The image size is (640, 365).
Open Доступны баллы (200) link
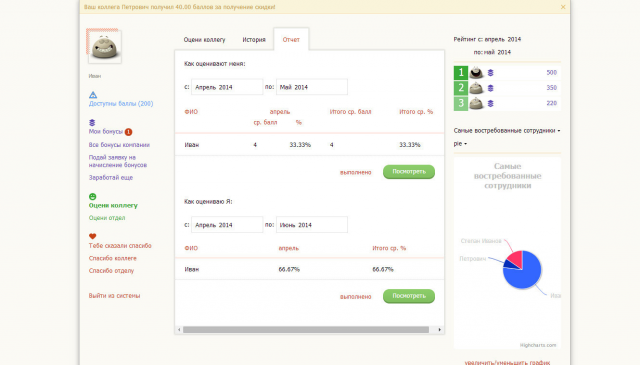click(x=121, y=104)
